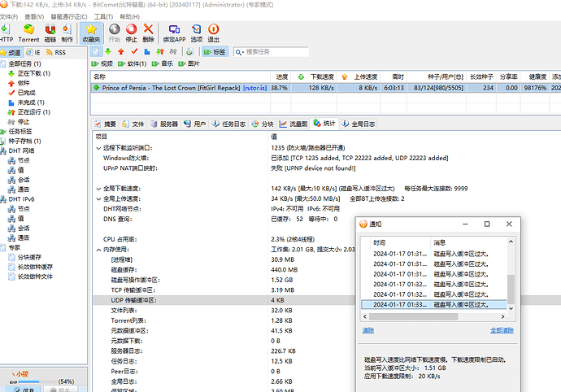The width and height of the screenshot is (561, 392).
Task: Open a Torrent file via toolbar
Action: 28,33
